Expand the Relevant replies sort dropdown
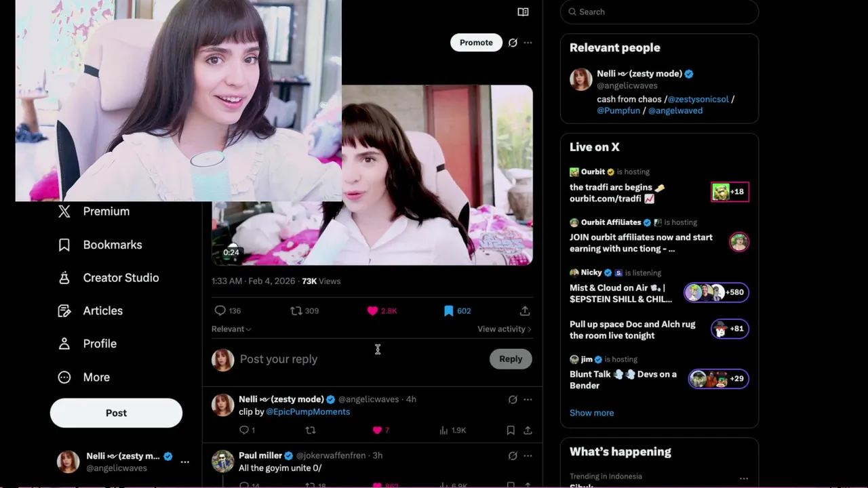The width and height of the screenshot is (868, 488). coord(231,329)
